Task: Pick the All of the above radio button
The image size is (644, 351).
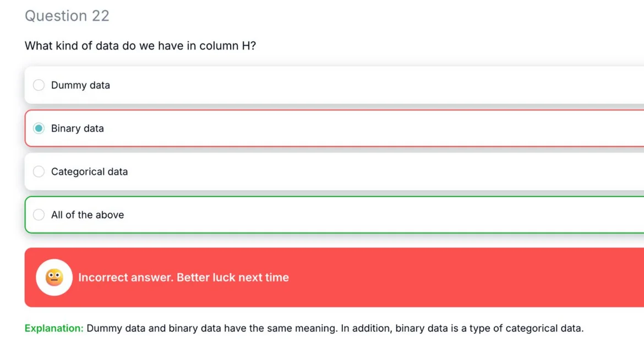Action: (39, 214)
